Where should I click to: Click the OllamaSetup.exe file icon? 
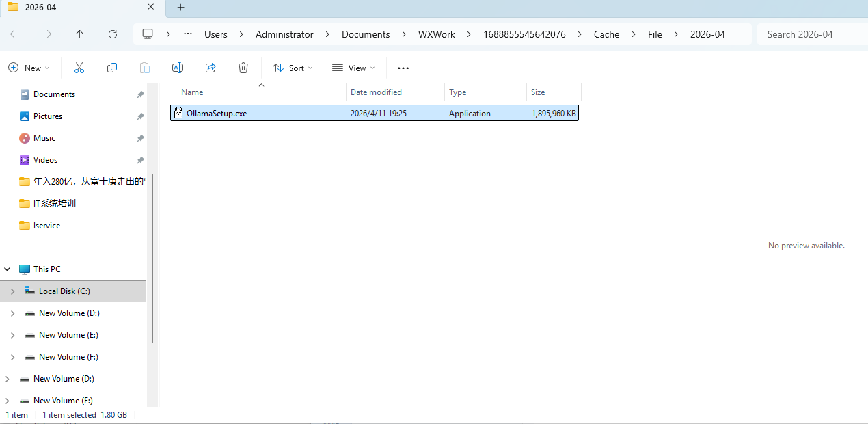(x=178, y=114)
